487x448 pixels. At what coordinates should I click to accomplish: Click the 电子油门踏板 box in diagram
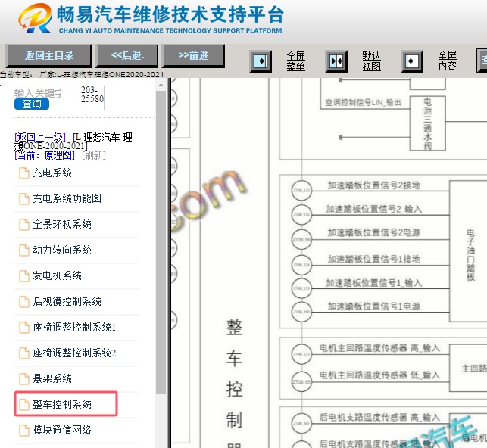(x=469, y=251)
